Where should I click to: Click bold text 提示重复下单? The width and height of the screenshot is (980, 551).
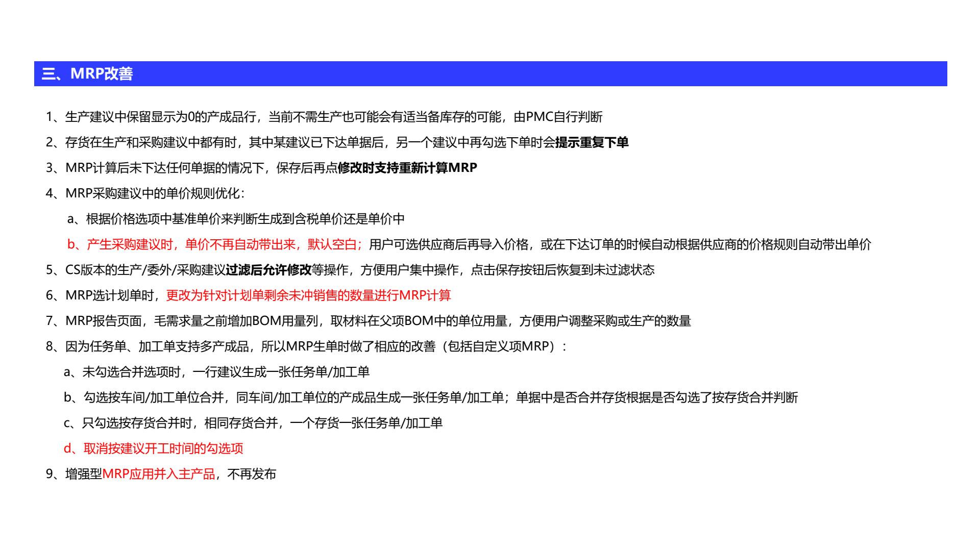[592, 142]
